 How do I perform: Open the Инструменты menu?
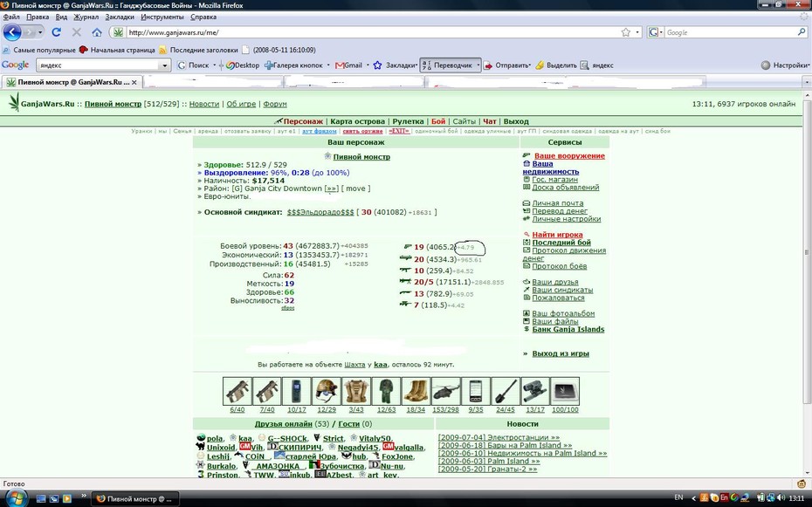(x=162, y=17)
